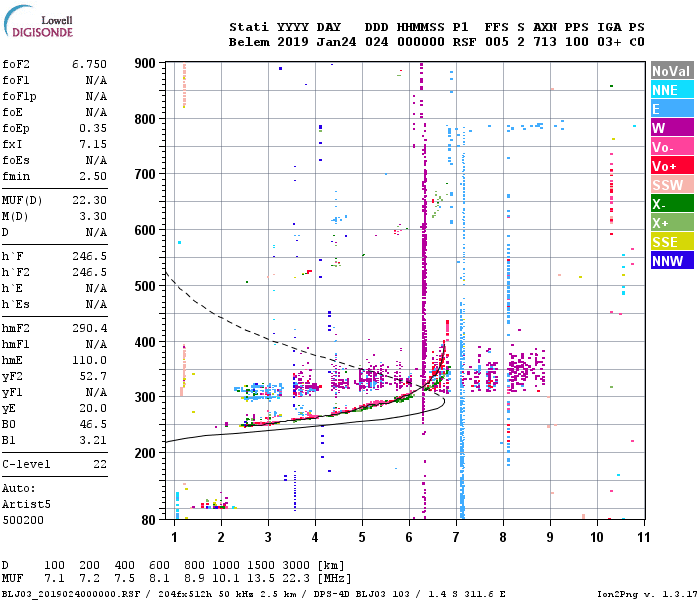
Task: Click the 11 MHz frequency axis label
Action: pos(643,537)
